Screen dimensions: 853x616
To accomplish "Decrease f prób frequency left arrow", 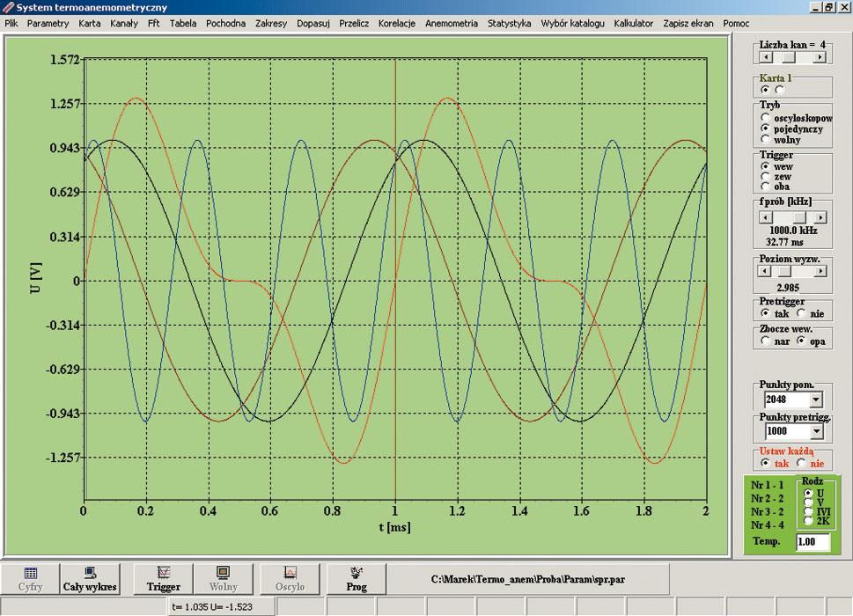I will point(766,217).
